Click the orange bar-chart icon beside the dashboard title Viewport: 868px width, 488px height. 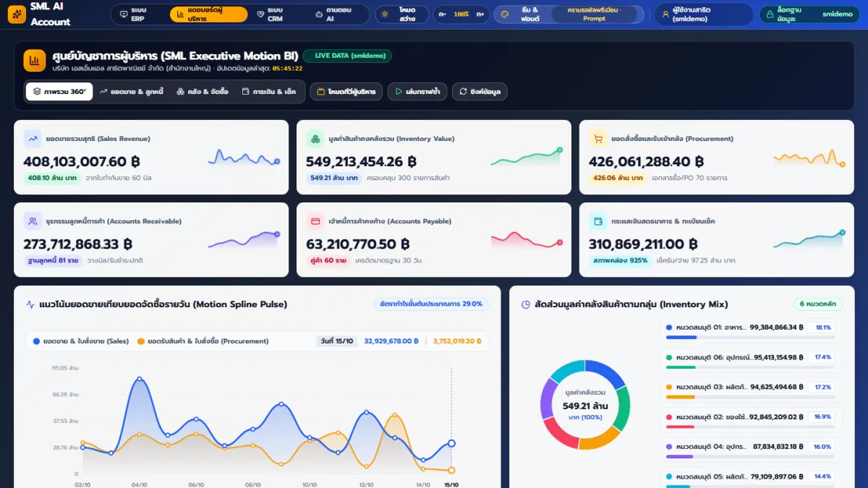pos(35,61)
